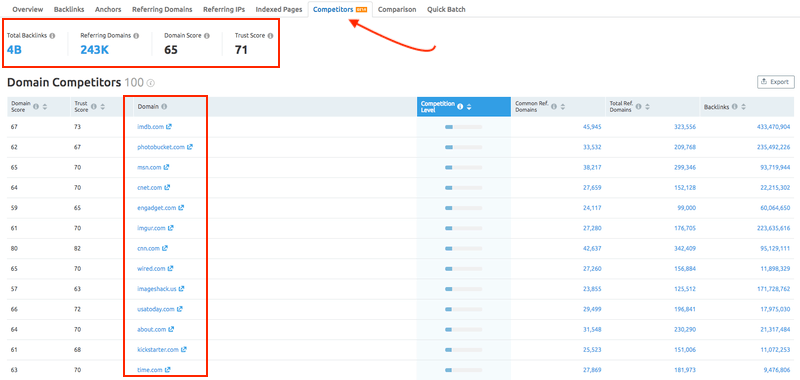800x380 pixels.
Task: Sort table by Trust Score column arrows
Action: click(x=103, y=107)
